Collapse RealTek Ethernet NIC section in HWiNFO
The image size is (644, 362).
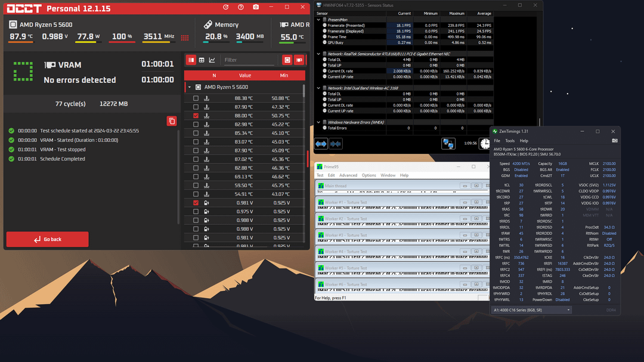318,54
